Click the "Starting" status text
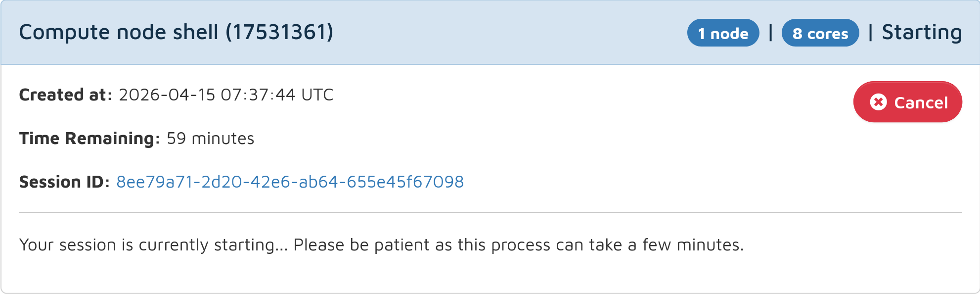 (922, 33)
